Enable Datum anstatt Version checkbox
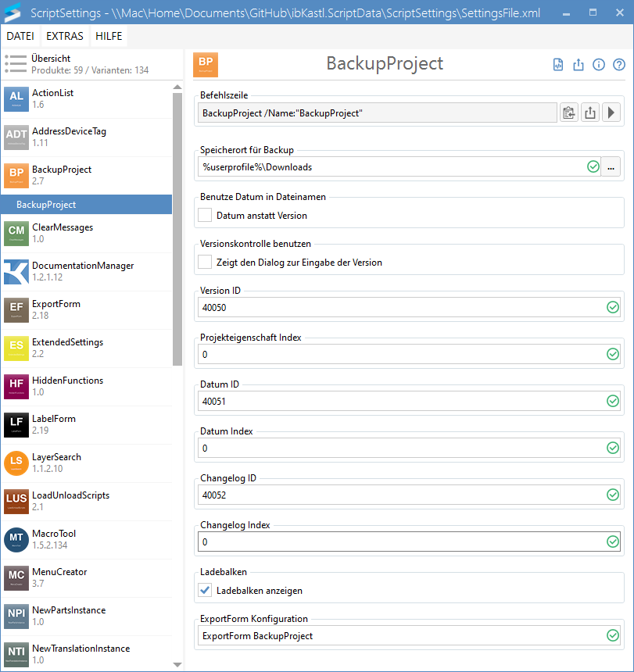 (x=206, y=215)
